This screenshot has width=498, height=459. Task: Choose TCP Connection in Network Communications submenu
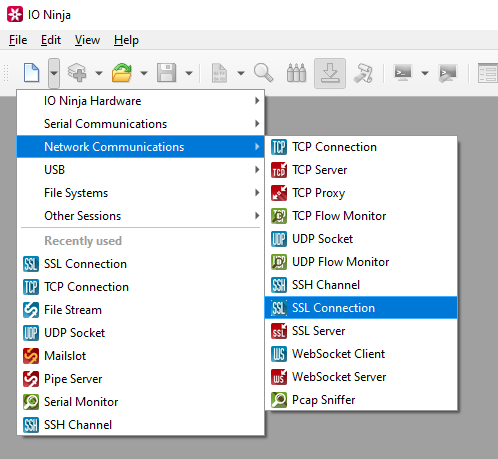click(x=361, y=147)
